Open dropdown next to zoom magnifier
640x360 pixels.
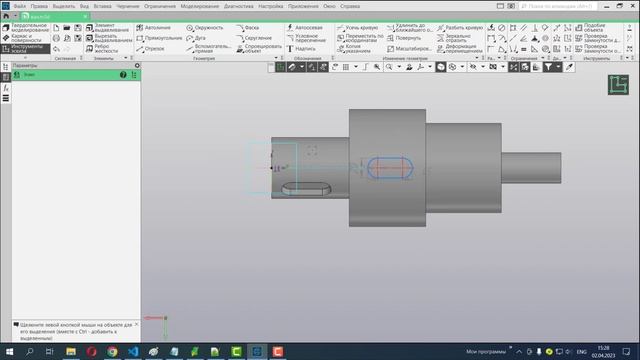pyautogui.click(x=399, y=67)
